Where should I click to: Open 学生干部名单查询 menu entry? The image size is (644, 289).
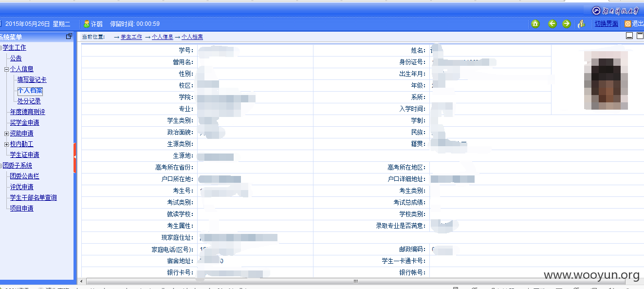tap(34, 198)
